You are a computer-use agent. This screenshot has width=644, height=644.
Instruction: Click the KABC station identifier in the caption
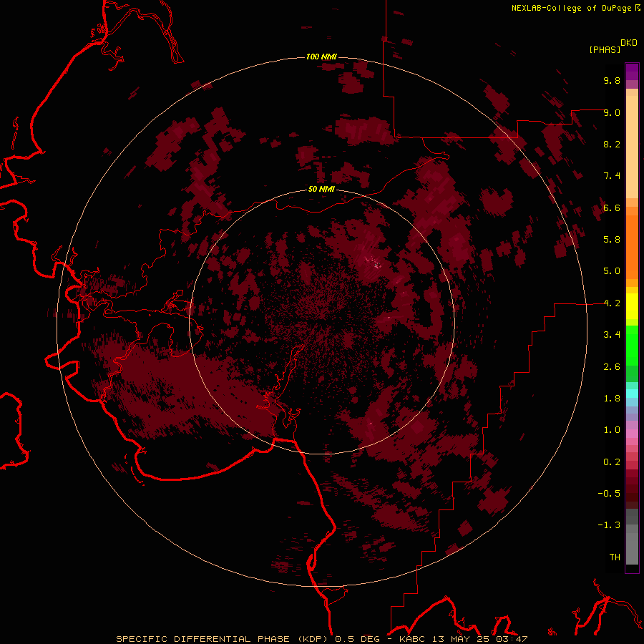(413, 639)
